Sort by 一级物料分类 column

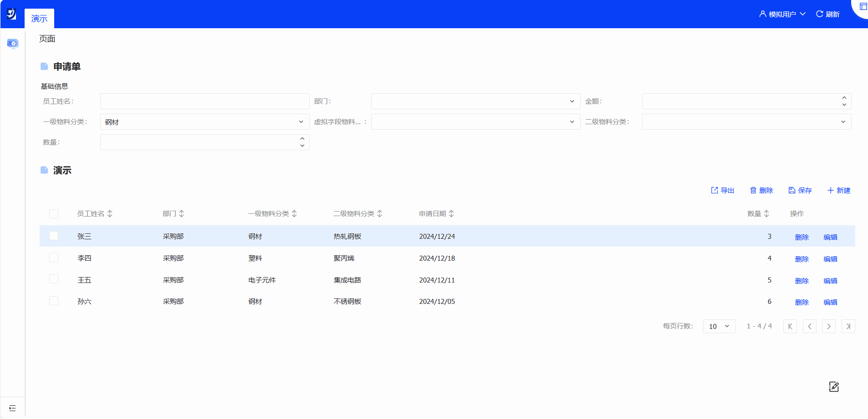click(294, 214)
